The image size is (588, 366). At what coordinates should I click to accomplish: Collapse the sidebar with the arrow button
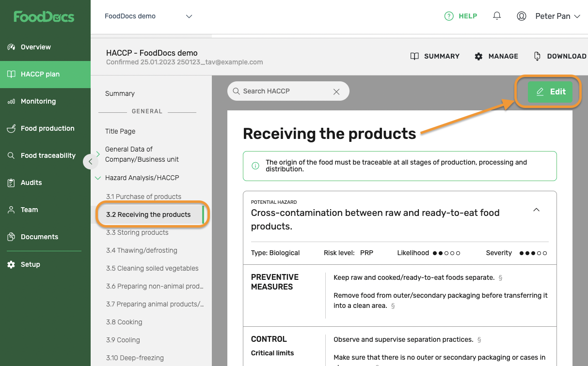(90, 162)
